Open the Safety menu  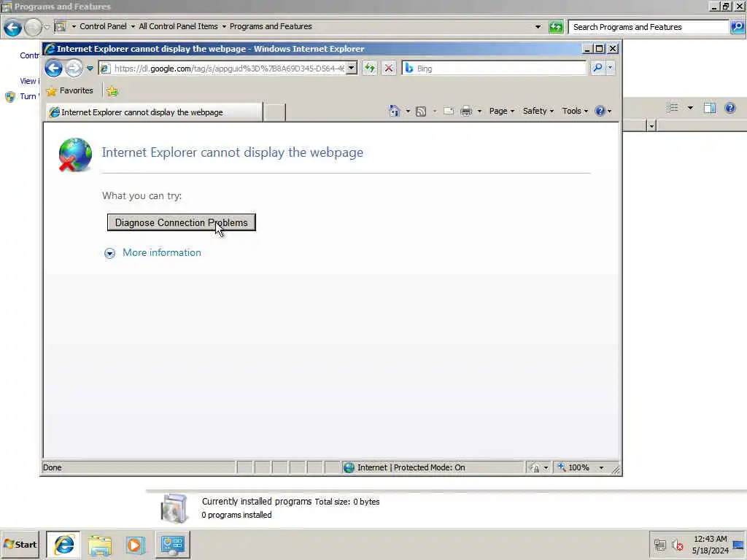point(538,111)
